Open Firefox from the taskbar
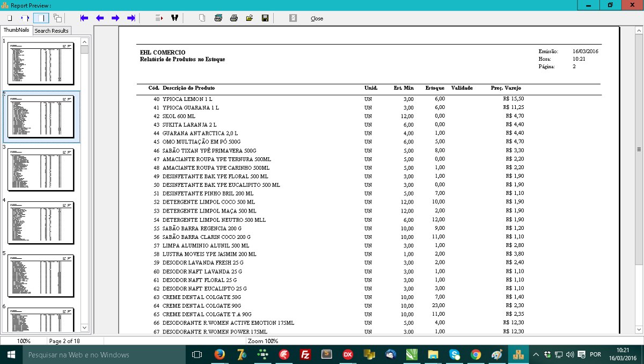Viewport: 644px width, 364px height. click(x=219, y=354)
